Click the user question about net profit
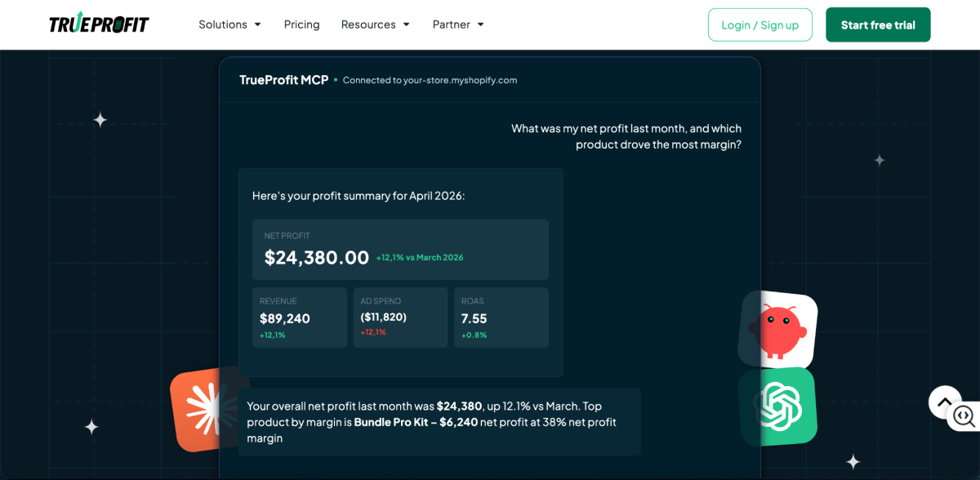Image resolution: width=980 pixels, height=480 pixels. (x=626, y=136)
